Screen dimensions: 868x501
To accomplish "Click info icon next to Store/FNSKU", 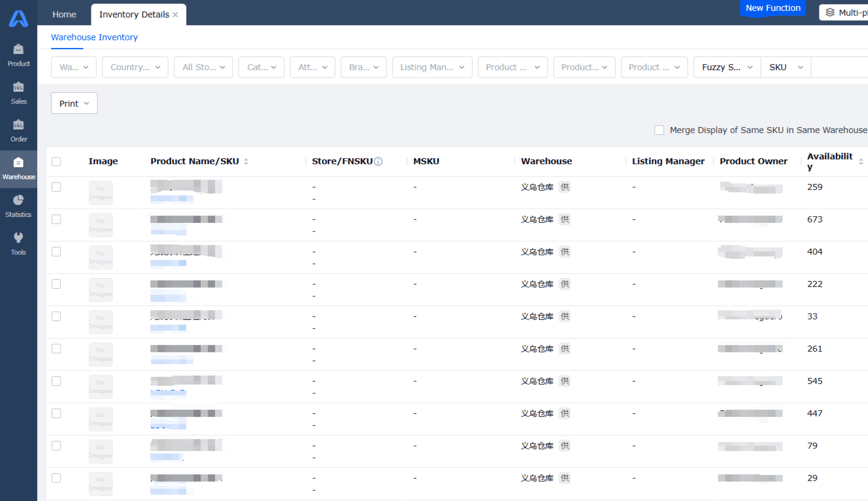I will (x=378, y=161).
